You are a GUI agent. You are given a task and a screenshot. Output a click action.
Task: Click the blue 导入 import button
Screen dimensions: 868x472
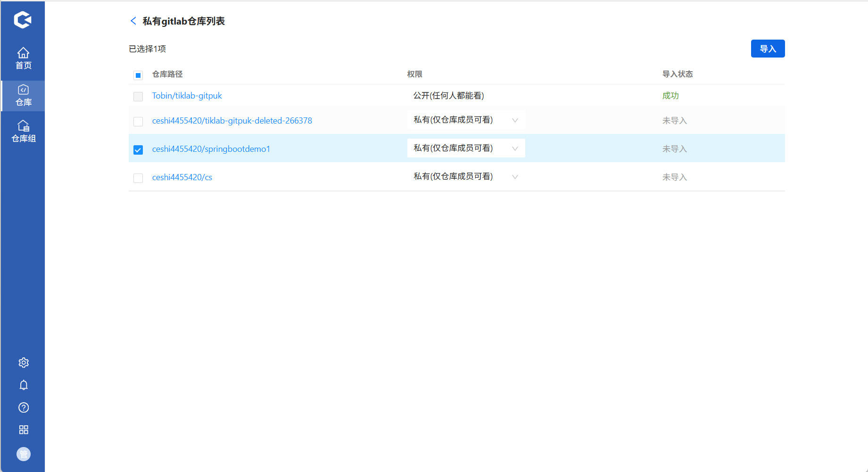pos(768,49)
